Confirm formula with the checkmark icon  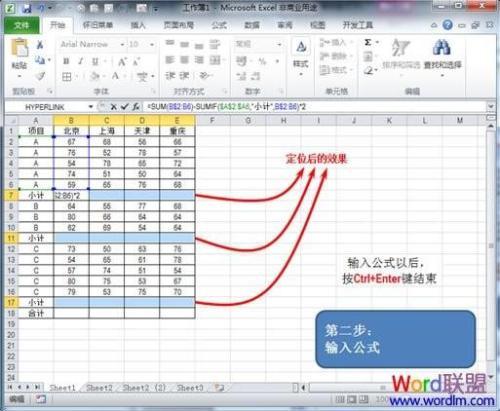pyautogui.click(x=124, y=107)
